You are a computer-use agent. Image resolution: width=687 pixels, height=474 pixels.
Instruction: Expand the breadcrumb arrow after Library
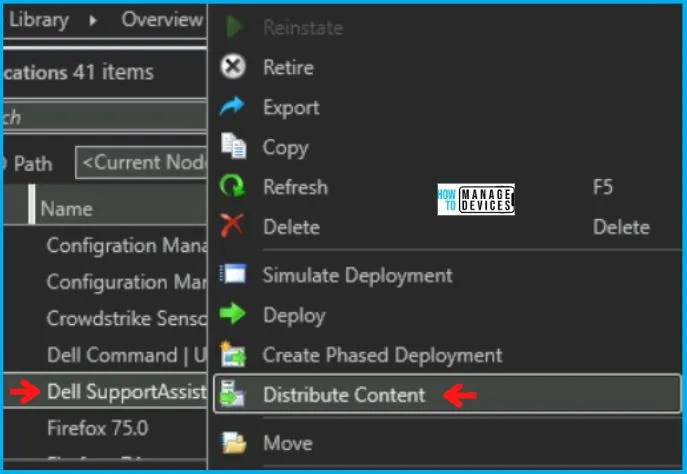[92, 20]
